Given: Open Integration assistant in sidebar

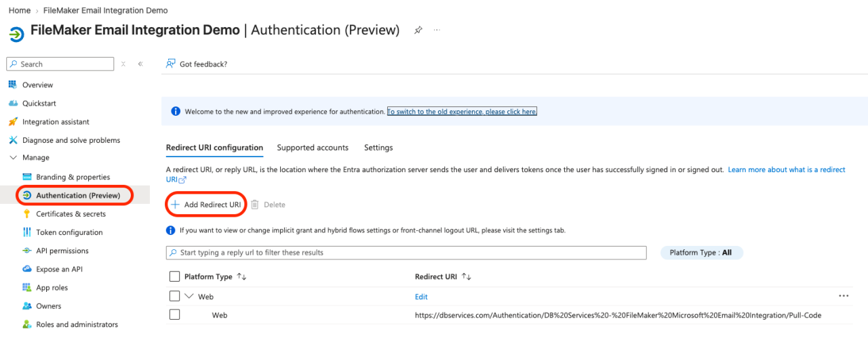Looking at the screenshot, I should tap(56, 122).
